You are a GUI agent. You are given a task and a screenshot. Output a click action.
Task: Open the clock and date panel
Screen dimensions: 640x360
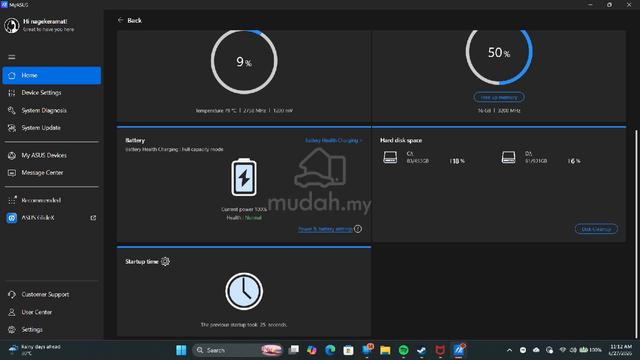click(x=620, y=350)
